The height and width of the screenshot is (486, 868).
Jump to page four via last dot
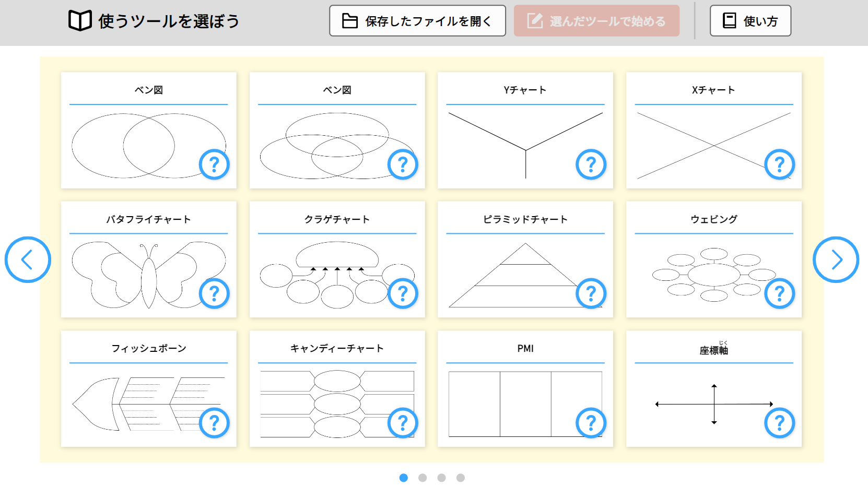[460, 478]
